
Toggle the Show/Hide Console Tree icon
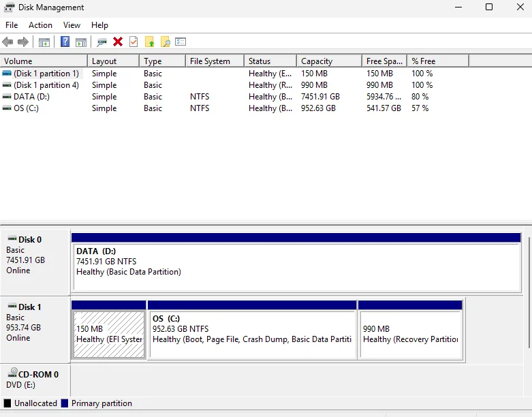coord(44,42)
